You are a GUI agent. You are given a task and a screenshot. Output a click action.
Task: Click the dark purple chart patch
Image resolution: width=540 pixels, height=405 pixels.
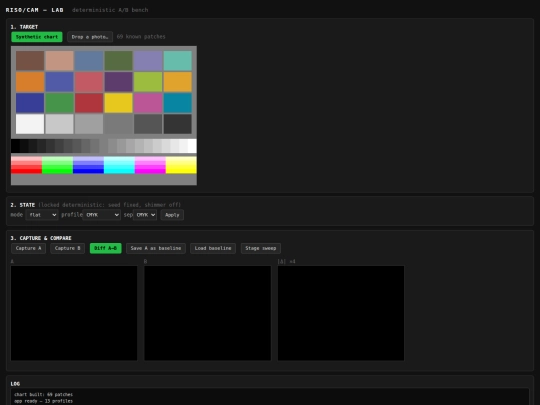pos(118,82)
